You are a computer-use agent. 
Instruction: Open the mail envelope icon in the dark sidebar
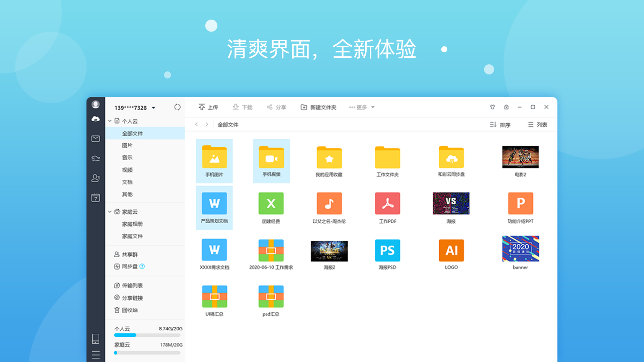pyautogui.click(x=96, y=139)
